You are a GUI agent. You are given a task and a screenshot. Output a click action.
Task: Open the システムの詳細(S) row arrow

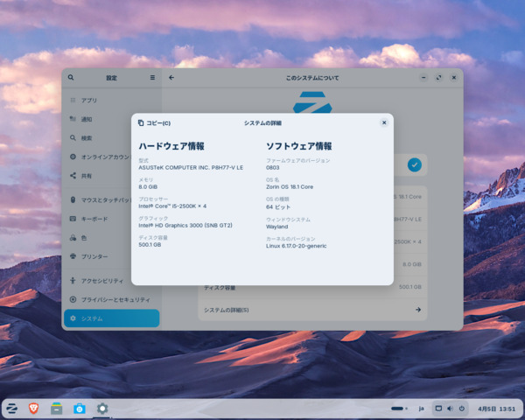pyautogui.click(x=418, y=310)
